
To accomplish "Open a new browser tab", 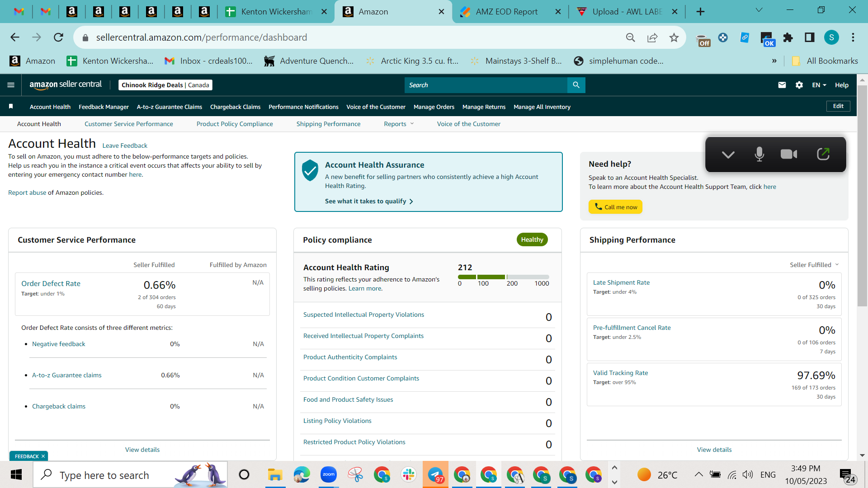I will point(700,12).
